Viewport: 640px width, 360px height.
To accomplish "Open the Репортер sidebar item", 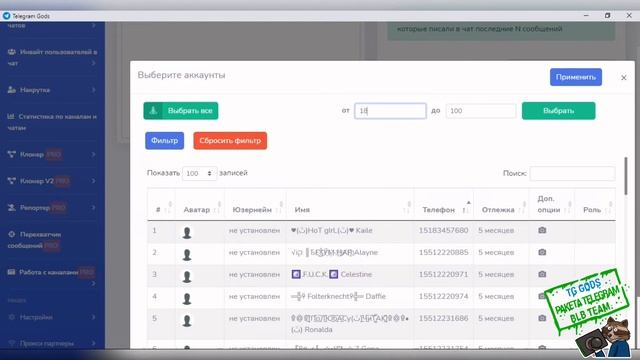I will (52, 208).
